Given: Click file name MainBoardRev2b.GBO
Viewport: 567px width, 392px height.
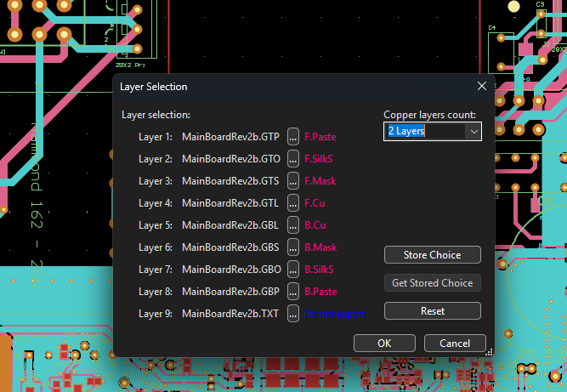Looking at the screenshot, I should (231, 270).
